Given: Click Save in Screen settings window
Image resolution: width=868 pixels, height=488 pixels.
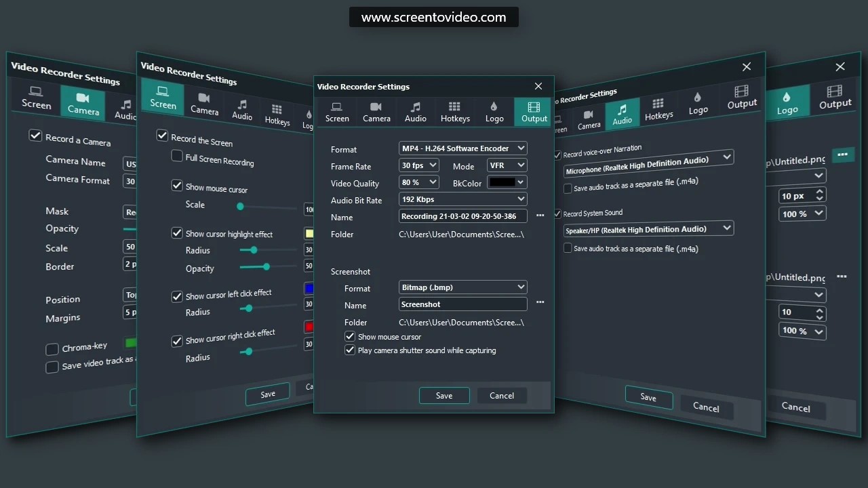Looking at the screenshot, I should tap(268, 394).
